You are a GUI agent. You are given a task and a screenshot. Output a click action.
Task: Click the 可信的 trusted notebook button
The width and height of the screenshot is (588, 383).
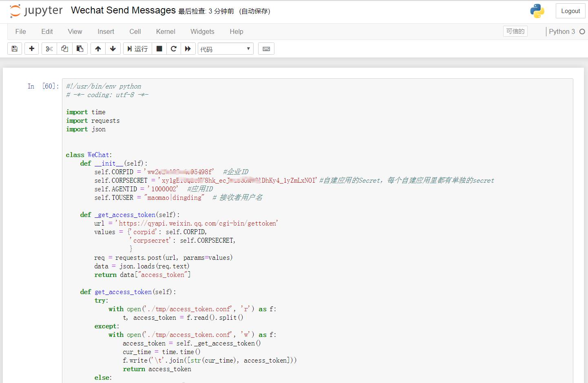[x=515, y=31]
